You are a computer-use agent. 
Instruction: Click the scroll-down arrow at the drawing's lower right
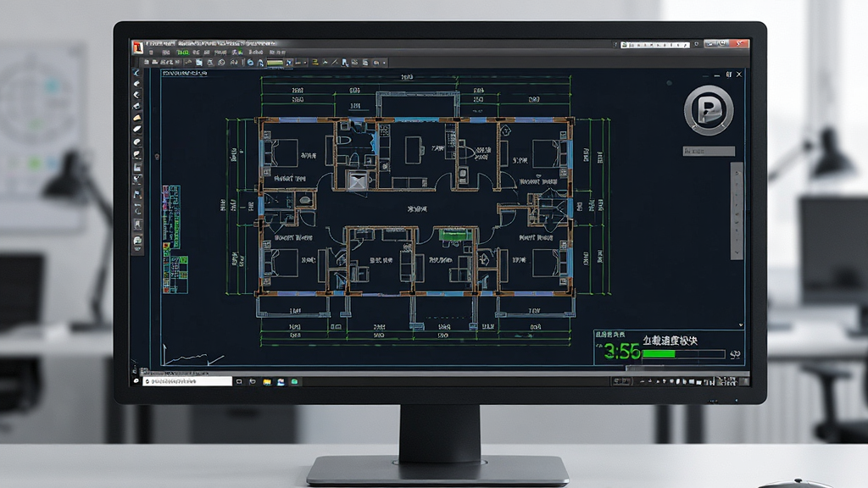741,324
